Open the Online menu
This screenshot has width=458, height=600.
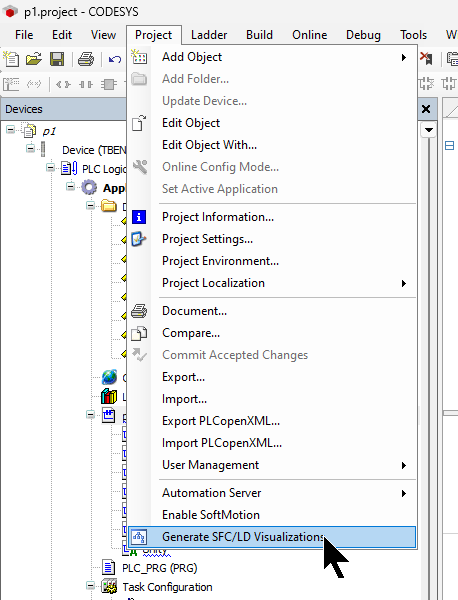pos(310,35)
